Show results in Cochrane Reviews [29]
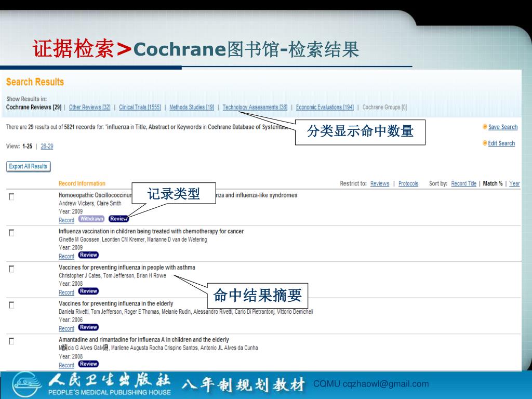 (x=34, y=107)
